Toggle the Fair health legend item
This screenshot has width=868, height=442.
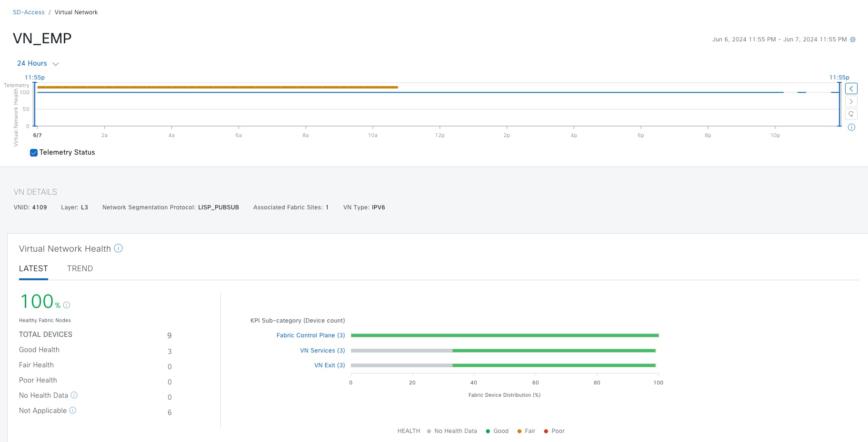(526, 431)
